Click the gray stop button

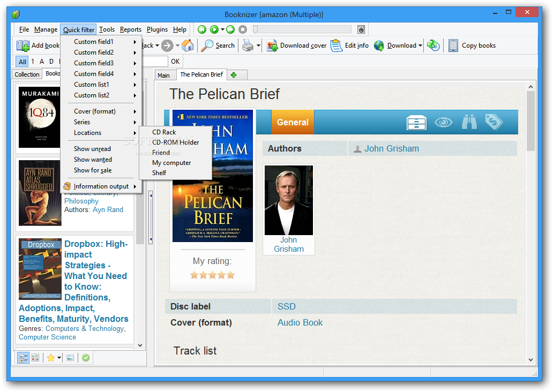click(x=243, y=29)
